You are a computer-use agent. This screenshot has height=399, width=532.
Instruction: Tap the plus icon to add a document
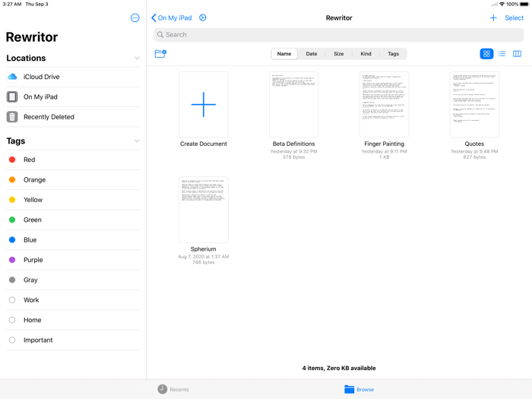click(x=493, y=17)
